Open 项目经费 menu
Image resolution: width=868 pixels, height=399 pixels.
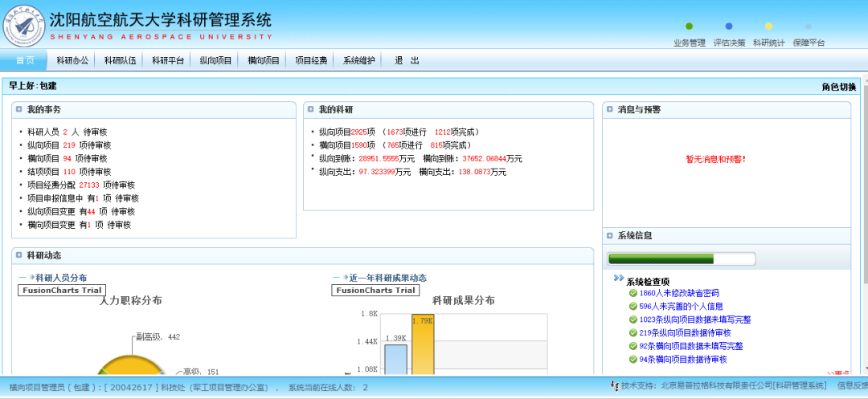coord(311,61)
